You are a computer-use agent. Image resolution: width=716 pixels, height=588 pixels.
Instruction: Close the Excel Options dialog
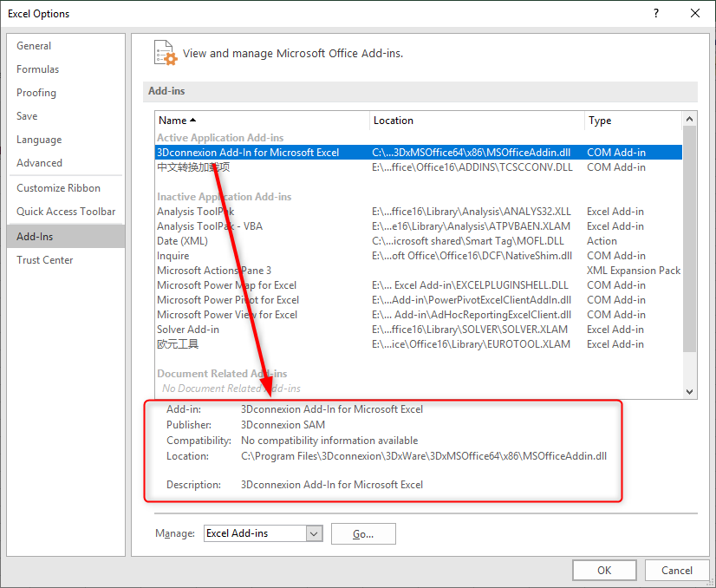coord(695,13)
